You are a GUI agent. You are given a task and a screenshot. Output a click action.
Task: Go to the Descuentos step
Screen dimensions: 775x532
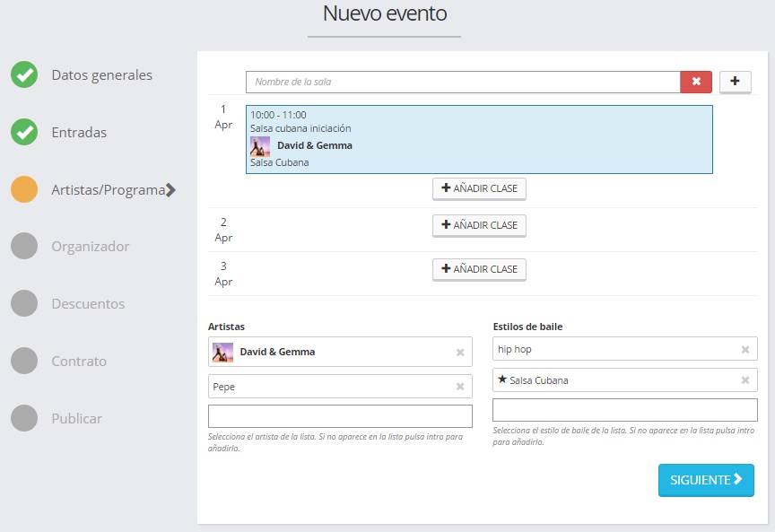click(88, 304)
